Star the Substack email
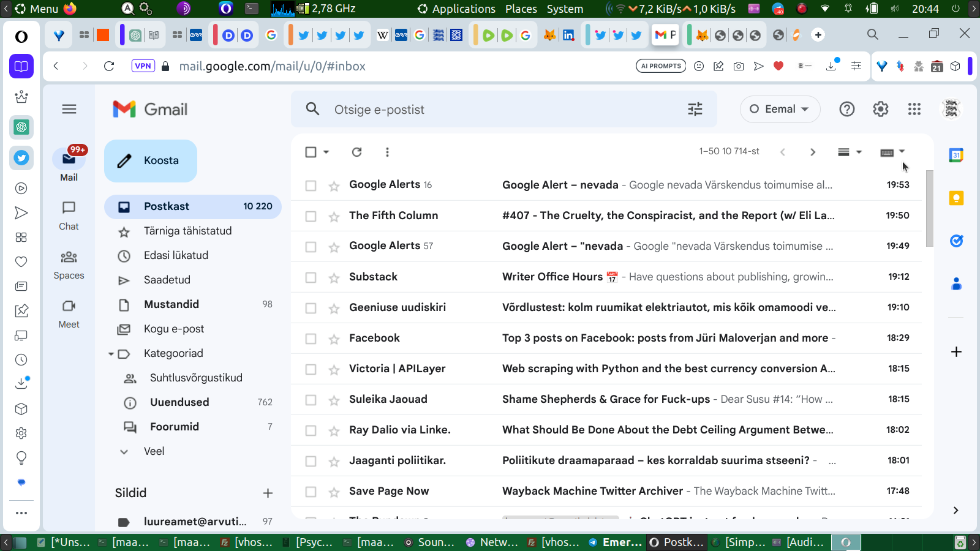 click(334, 278)
